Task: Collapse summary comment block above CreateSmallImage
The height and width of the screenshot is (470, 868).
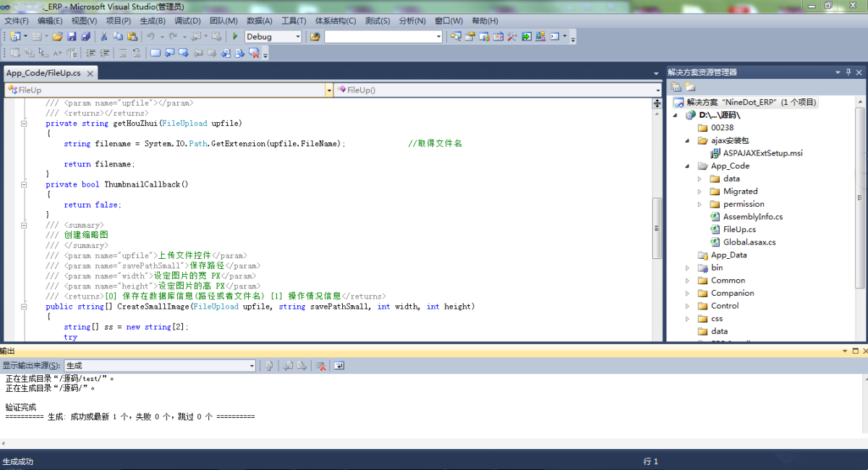Action: (24, 225)
